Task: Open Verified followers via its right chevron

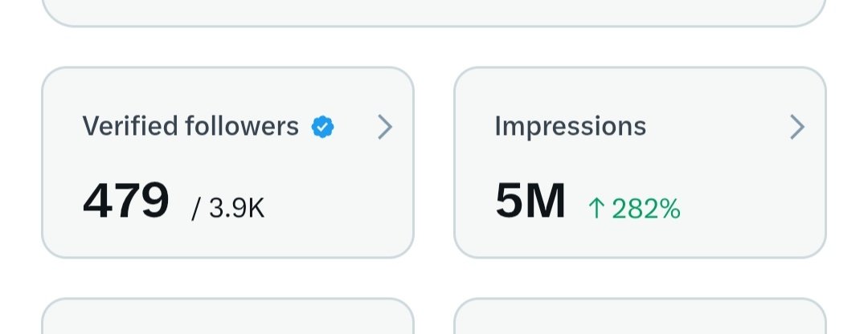Action: click(385, 127)
